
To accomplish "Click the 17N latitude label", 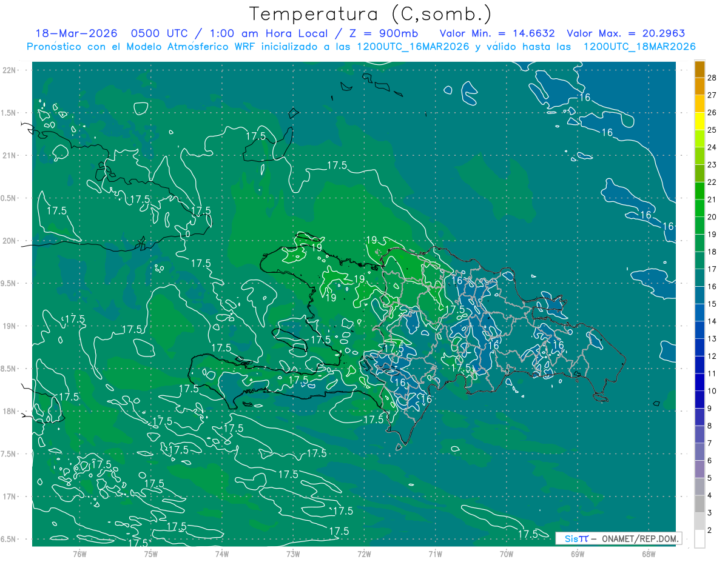I will coord(10,497).
